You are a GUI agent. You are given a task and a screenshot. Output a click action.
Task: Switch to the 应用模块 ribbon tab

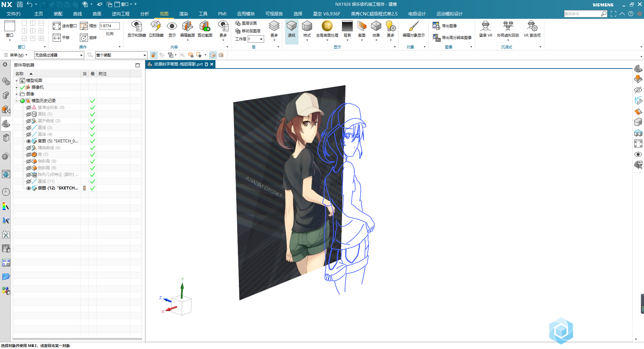point(246,14)
